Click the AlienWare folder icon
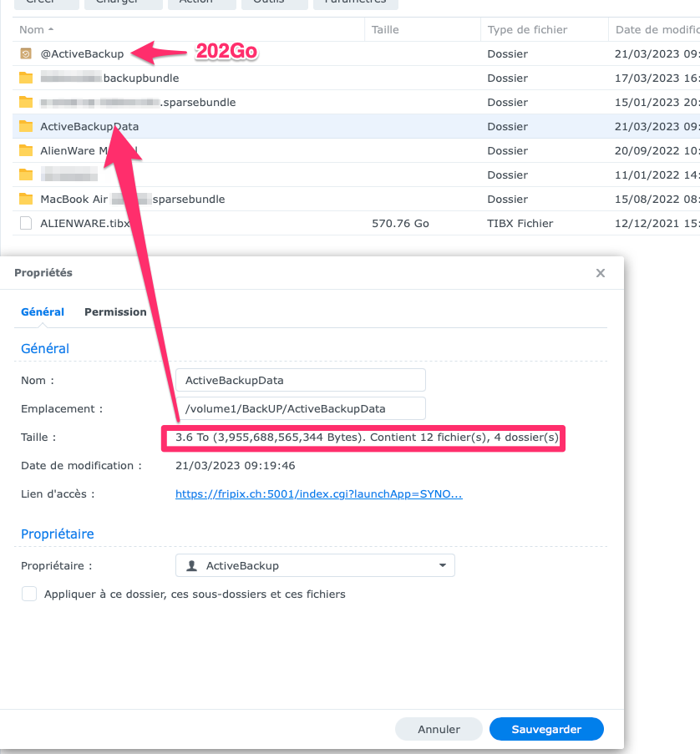 [x=26, y=151]
